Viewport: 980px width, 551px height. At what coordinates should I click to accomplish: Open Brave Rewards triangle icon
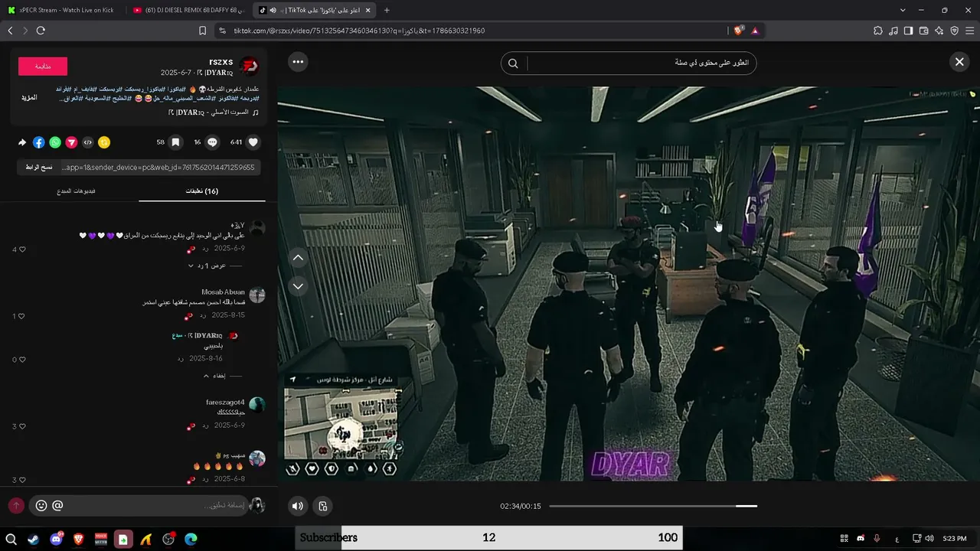coord(755,31)
